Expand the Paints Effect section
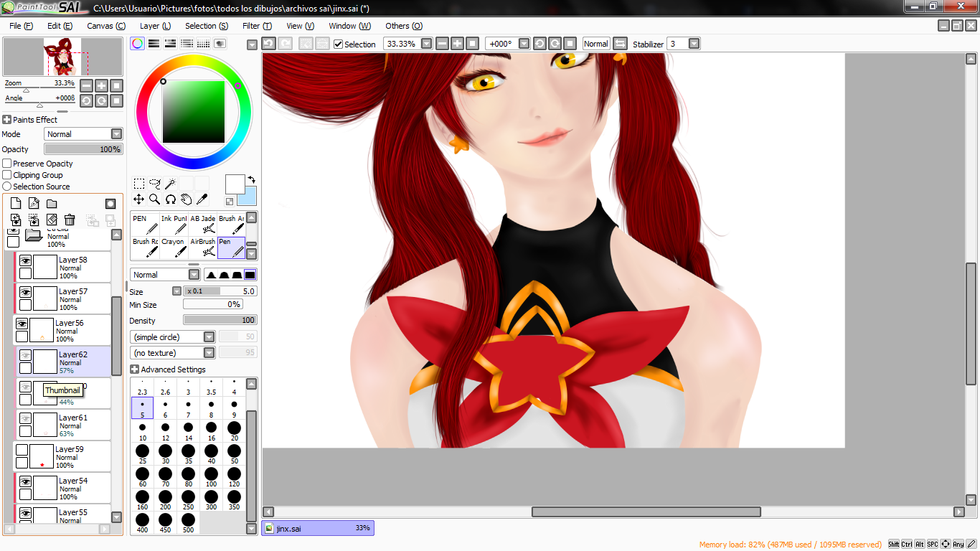The height and width of the screenshot is (551, 980). (7, 120)
